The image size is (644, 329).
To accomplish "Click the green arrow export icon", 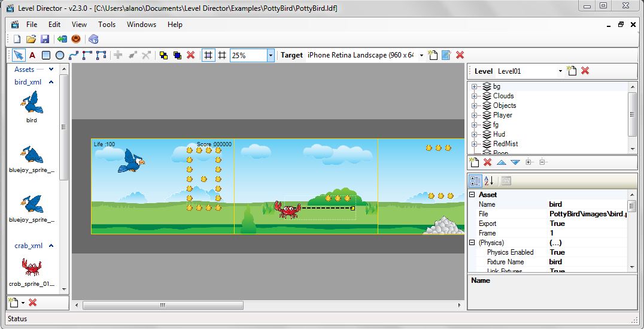I will 62,39.
